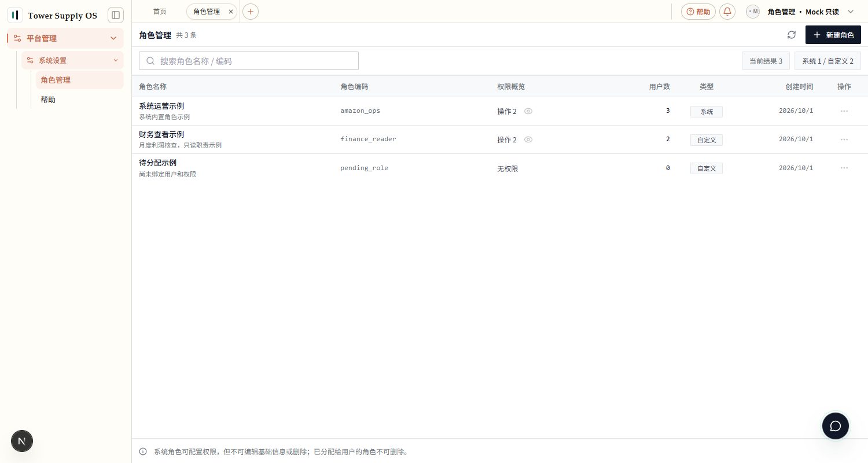The height and width of the screenshot is (463, 868).
Task: Collapse the 系统设置 submenu chevron
Action: (115, 60)
